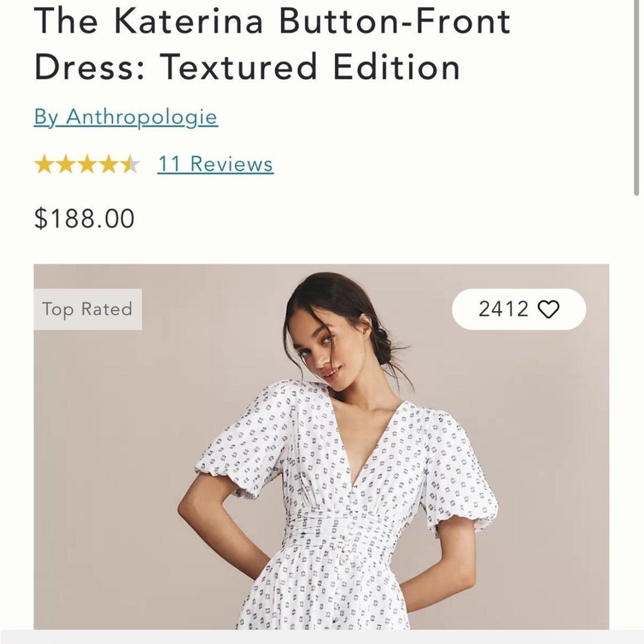This screenshot has width=644, height=644.
Task: Toggle the wishlist pill showing 2412
Action: pyautogui.click(x=518, y=309)
